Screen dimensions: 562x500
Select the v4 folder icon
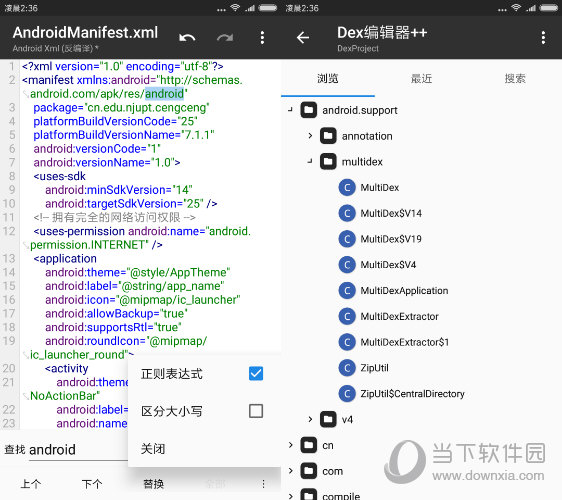tap(328, 419)
